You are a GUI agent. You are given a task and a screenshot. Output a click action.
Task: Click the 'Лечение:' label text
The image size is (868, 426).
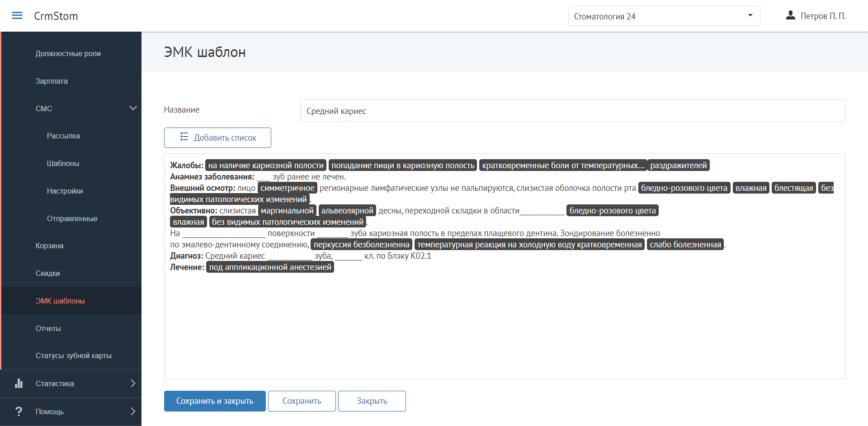[187, 267]
